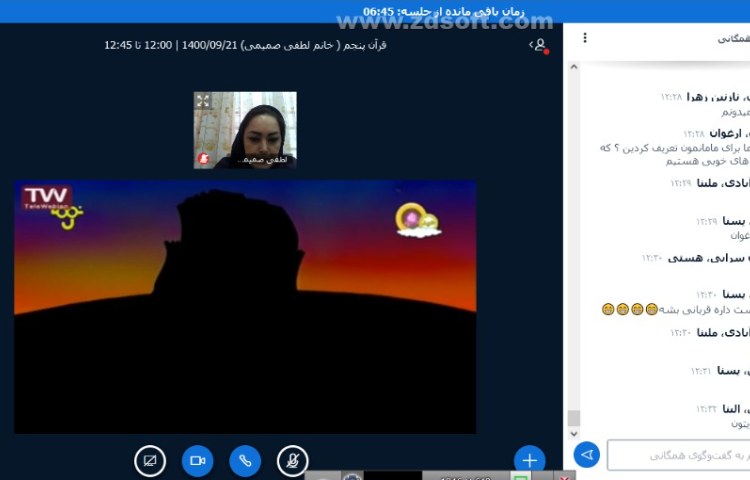Open the chat options three-dots menu

(x=585, y=38)
